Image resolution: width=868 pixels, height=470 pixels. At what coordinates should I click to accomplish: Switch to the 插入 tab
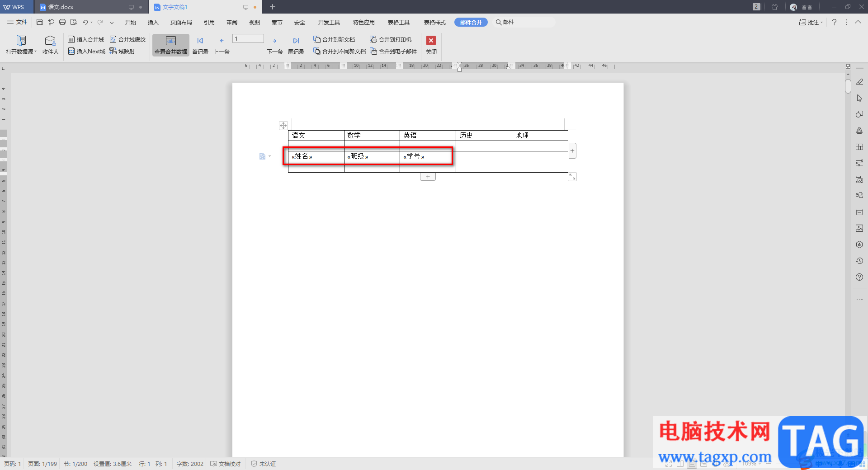(153, 22)
